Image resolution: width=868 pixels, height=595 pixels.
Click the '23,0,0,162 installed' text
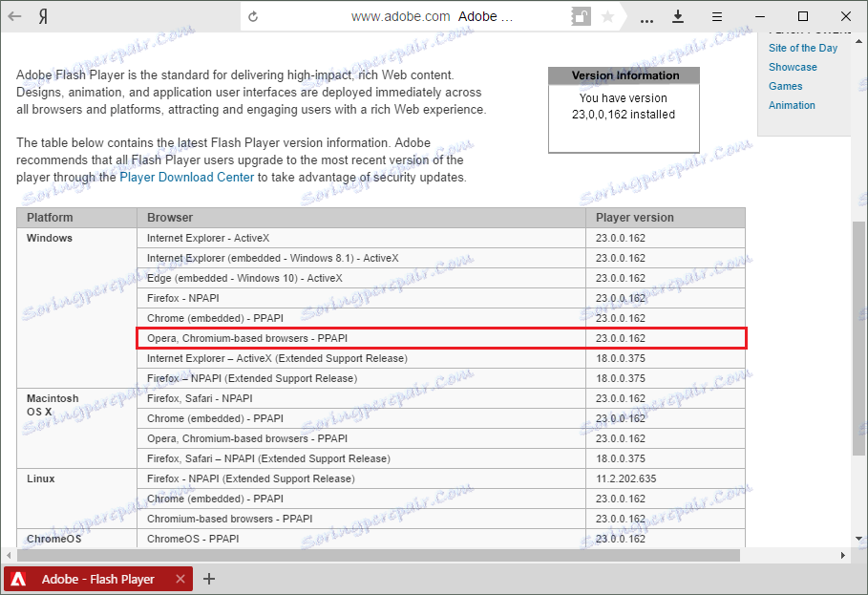click(x=624, y=115)
